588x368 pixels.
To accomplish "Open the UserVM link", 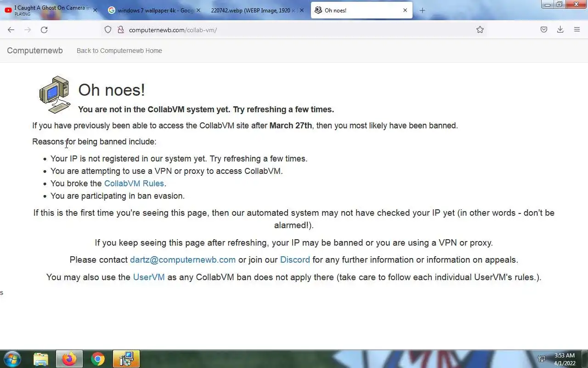I will [x=149, y=277].
